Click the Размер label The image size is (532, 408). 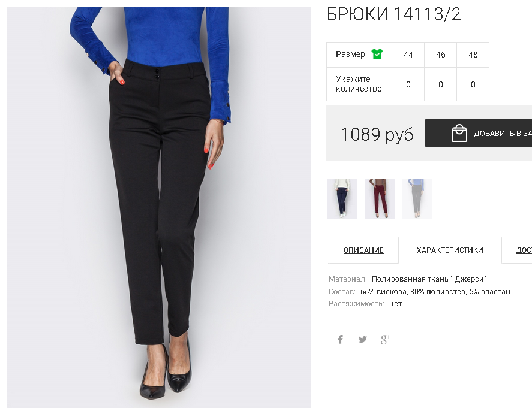350,54
